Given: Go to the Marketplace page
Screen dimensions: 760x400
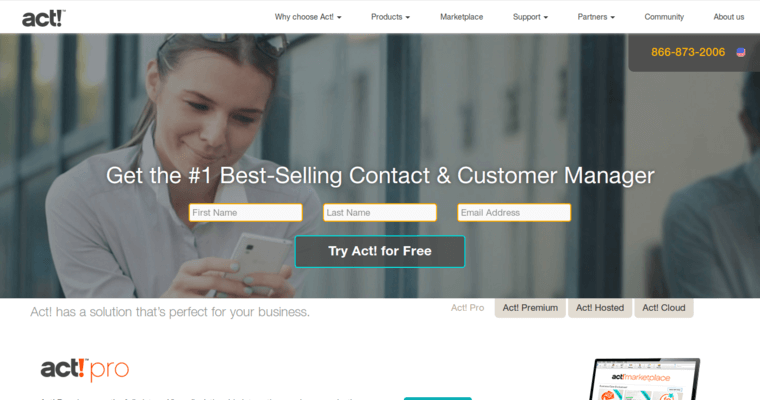Looking at the screenshot, I should [x=461, y=17].
